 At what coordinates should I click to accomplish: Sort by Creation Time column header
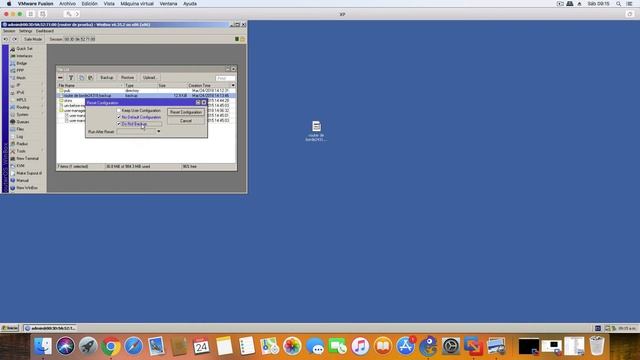(209, 85)
